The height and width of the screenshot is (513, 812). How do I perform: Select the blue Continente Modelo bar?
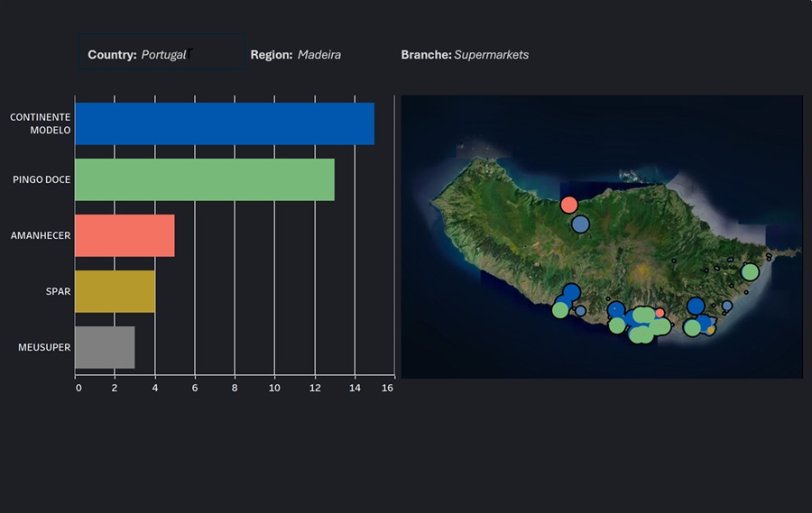click(x=224, y=124)
